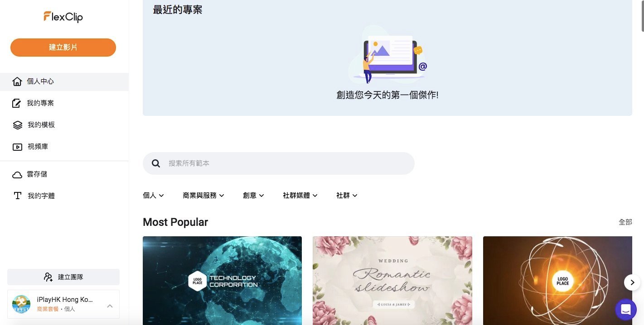Expand the iPlayHK account menu chevron

coord(110,306)
